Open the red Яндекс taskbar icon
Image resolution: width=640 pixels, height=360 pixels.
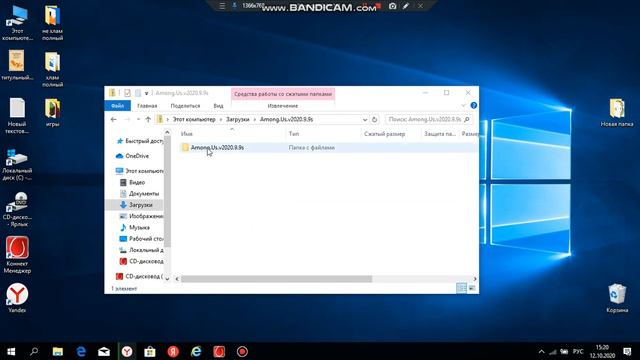coord(173,351)
